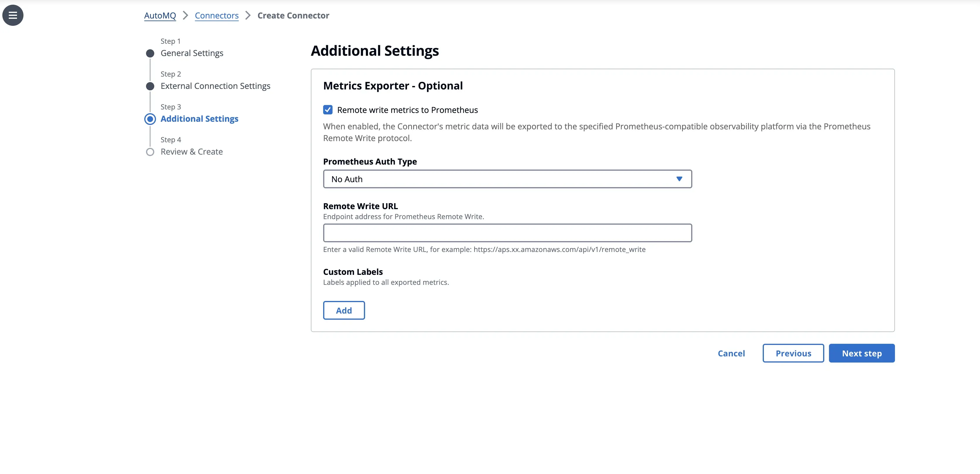Screen dimensions: 980x474
Task: Open the Connectors breadcrumb link
Action: coord(216,16)
